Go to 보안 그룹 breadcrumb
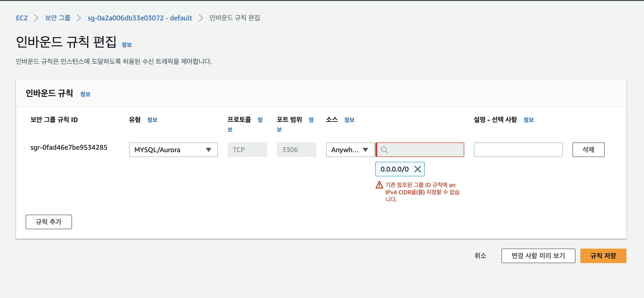The height and width of the screenshot is (298, 644). tap(58, 18)
